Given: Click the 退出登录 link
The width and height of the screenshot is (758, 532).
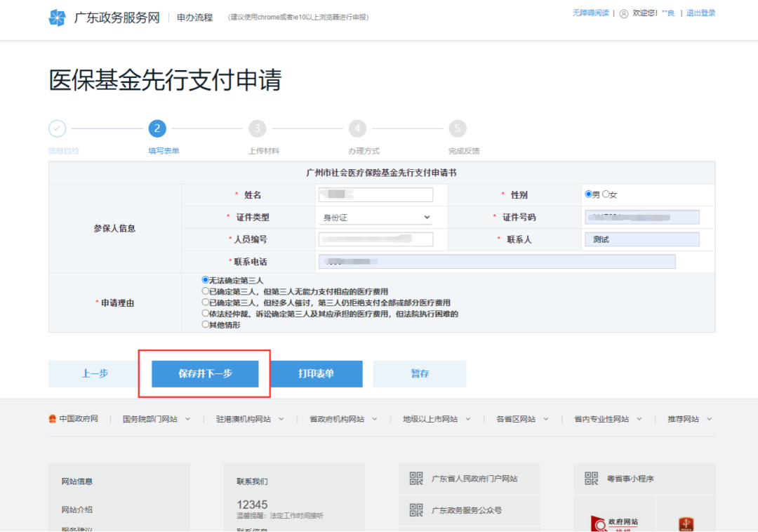Looking at the screenshot, I should coord(700,13).
